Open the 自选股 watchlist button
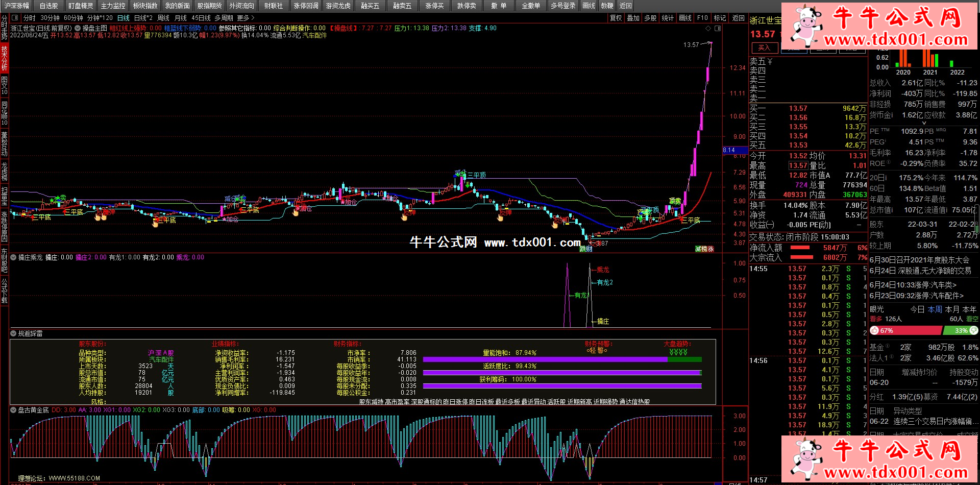 tap(49, 6)
